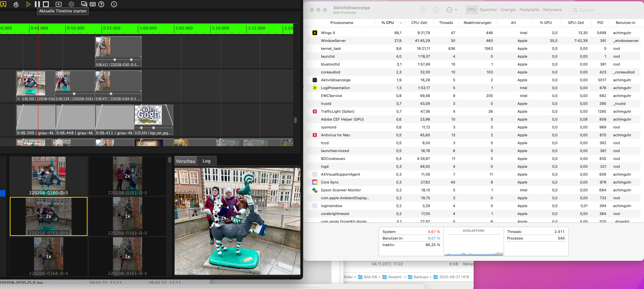Click the 1:00.000 mark on timeline ruler
This screenshot has height=289, width=644.
[x=148, y=28]
